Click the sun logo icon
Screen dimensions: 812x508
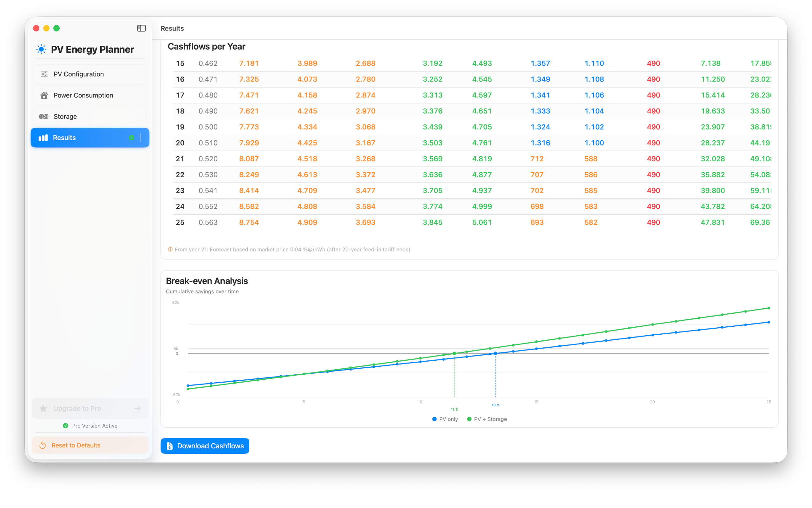tap(41, 50)
